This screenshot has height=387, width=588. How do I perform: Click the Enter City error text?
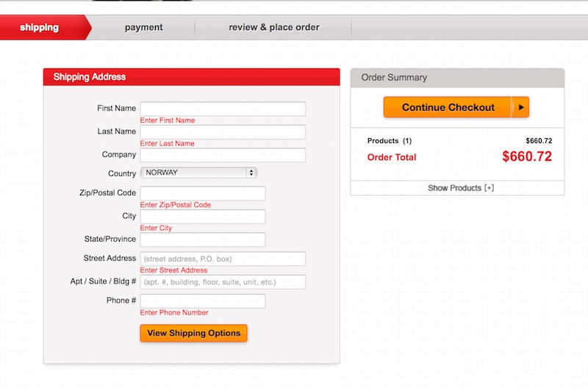[156, 228]
